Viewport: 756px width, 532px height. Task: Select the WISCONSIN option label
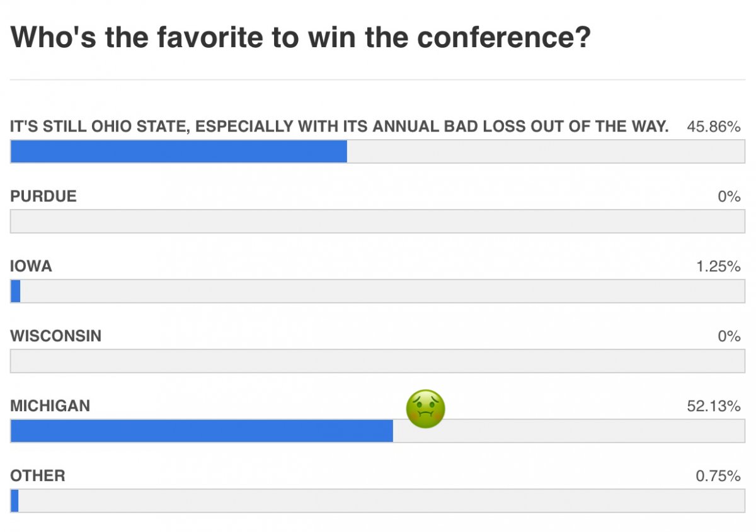coord(55,336)
